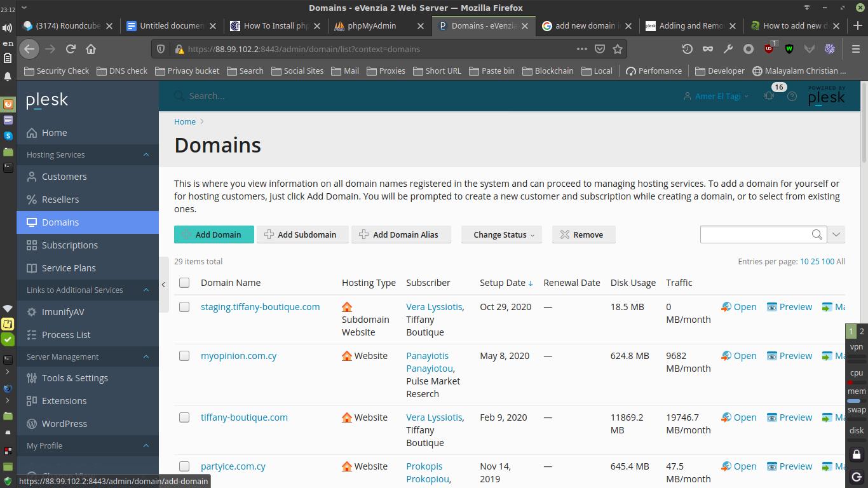
Task: Collapse the Links to Additional Services section
Action: tap(146, 290)
